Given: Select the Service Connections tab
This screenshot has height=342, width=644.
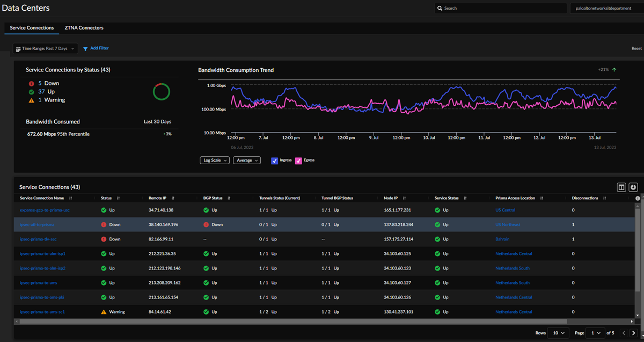Looking at the screenshot, I should pyautogui.click(x=32, y=27).
